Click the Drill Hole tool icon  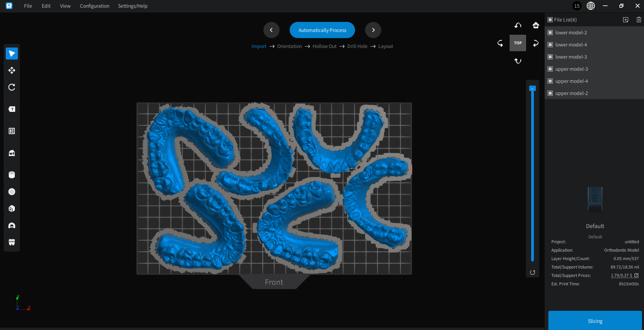tap(12, 192)
